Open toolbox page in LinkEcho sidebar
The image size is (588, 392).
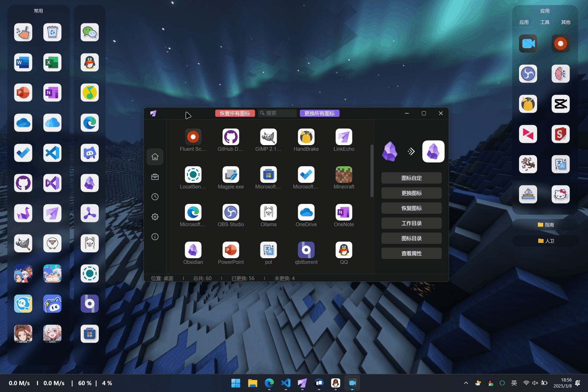(155, 177)
